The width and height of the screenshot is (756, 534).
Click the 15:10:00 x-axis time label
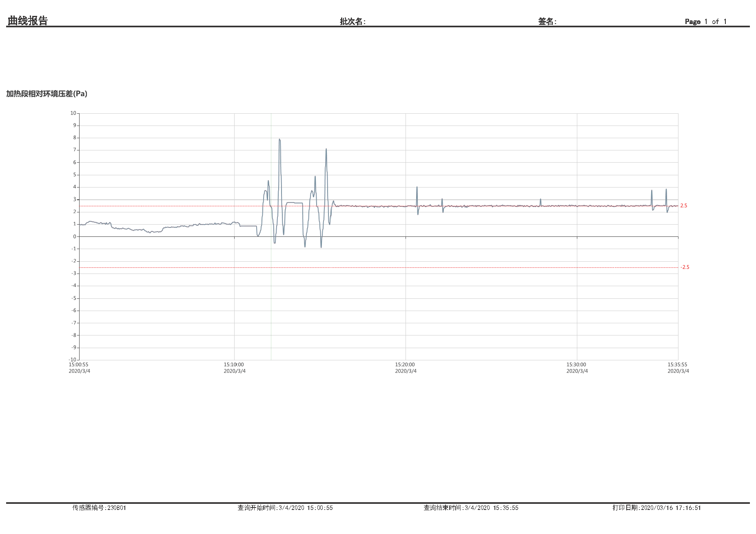(x=234, y=365)
